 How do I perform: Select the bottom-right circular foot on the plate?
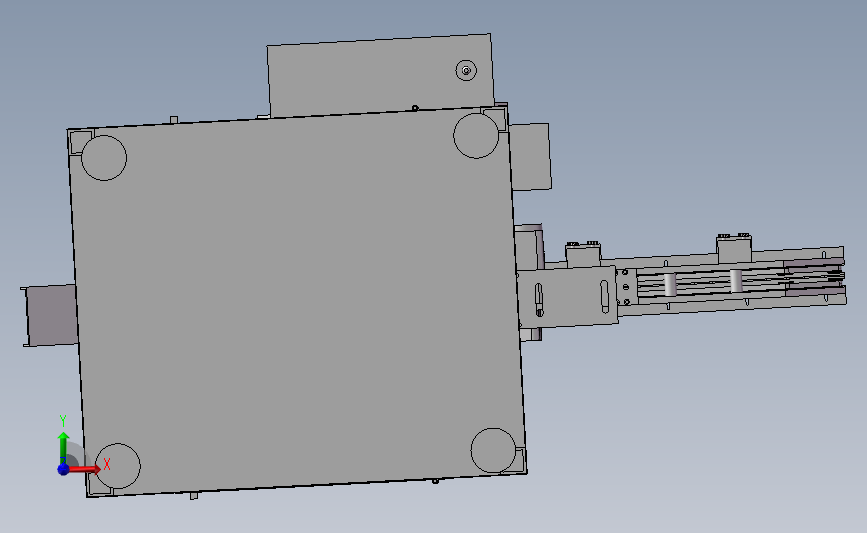(x=493, y=450)
